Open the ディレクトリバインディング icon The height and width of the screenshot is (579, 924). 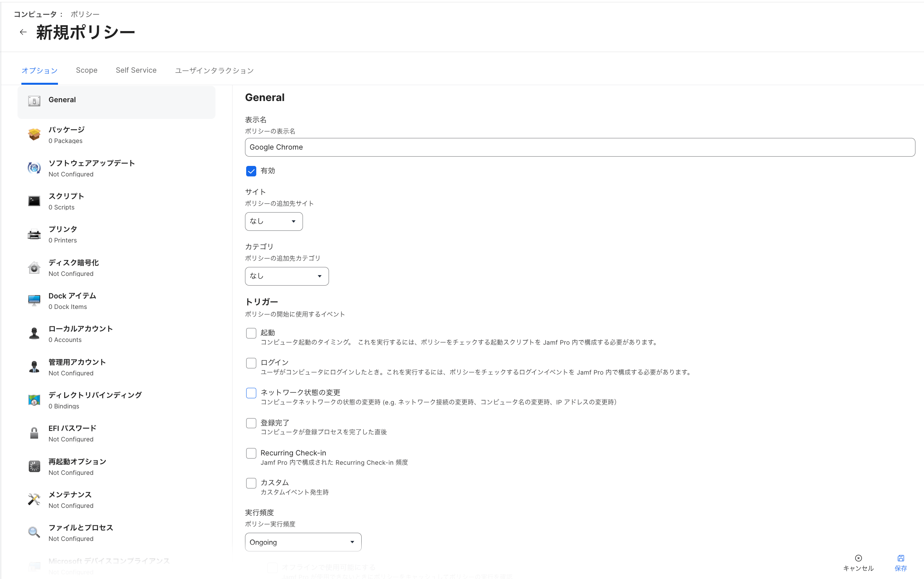coord(34,400)
